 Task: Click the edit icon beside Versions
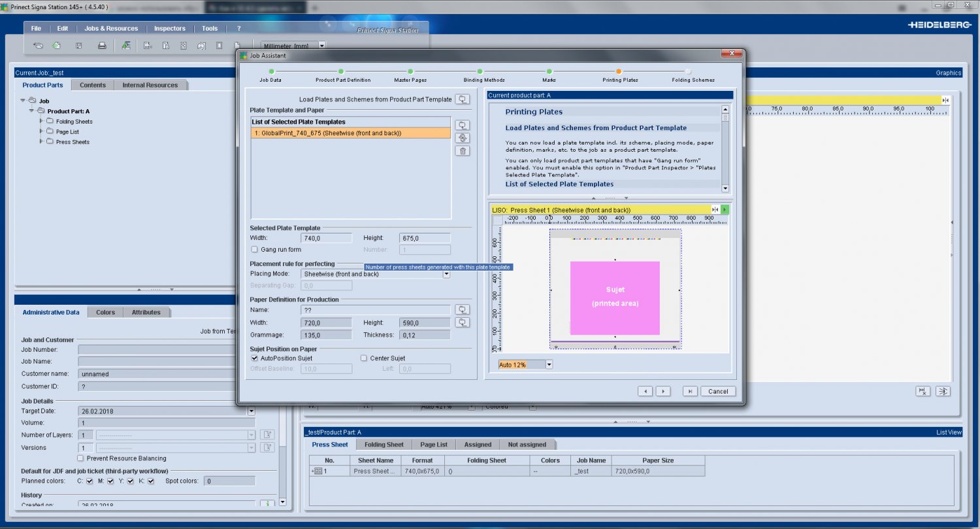267,447
